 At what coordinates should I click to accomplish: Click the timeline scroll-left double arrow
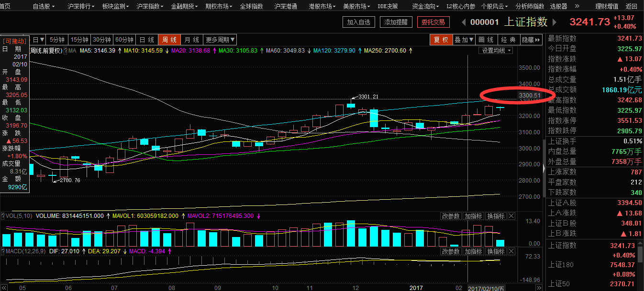pyautogui.click(x=4, y=288)
